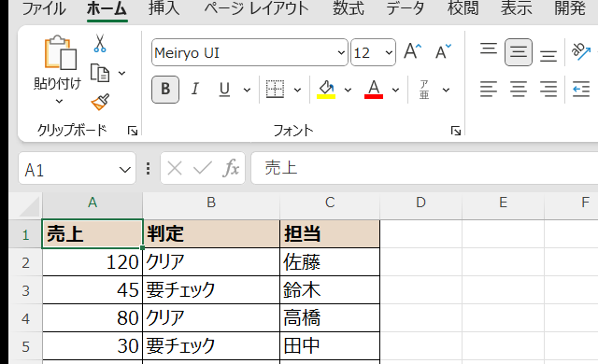Viewport: 598px width, 364px height.
Task: Expand the fill color dropdown arrow
Action: point(348,91)
